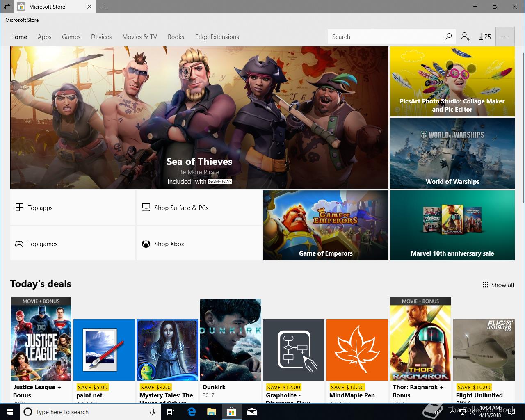525x420 pixels.
Task: Open the Flight Unlimited deal tile
Action: (484, 361)
